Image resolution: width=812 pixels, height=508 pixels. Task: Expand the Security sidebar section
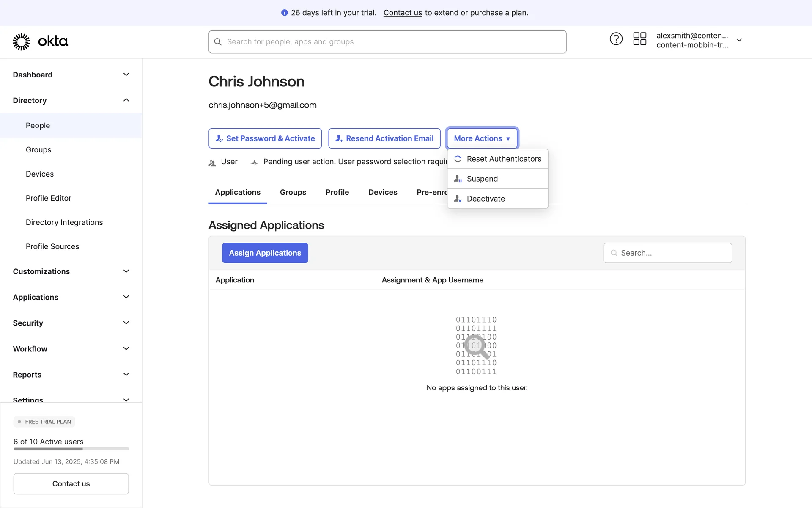pyautogui.click(x=126, y=323)
